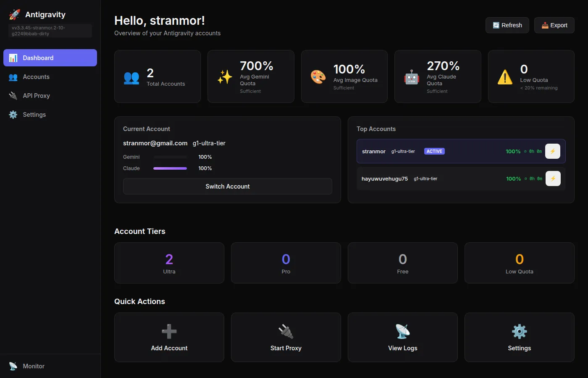Click the robot icon for Claude quota
Image resolution: width=588 pixels, height=378 pixels.
[x=412, y=77]
